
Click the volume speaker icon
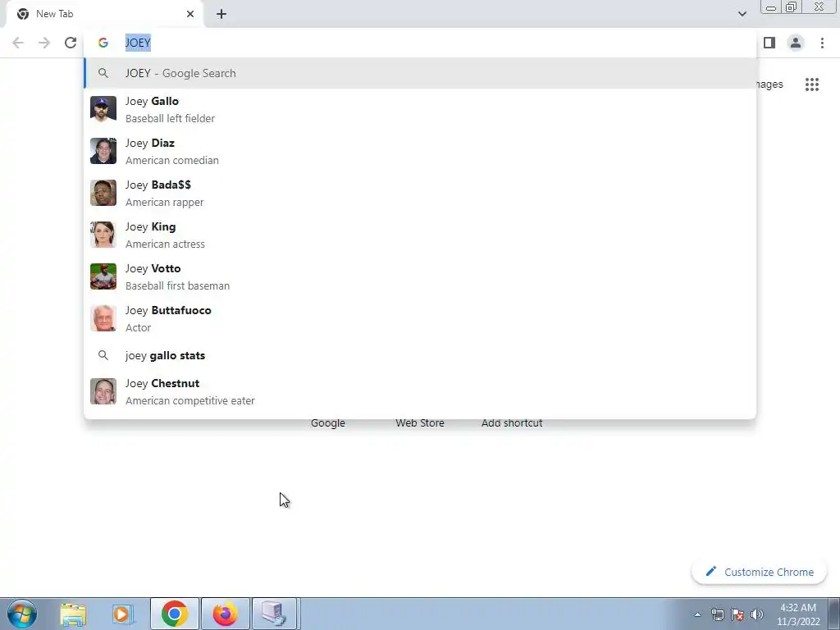pyautogui.click(x=757, y=614)
